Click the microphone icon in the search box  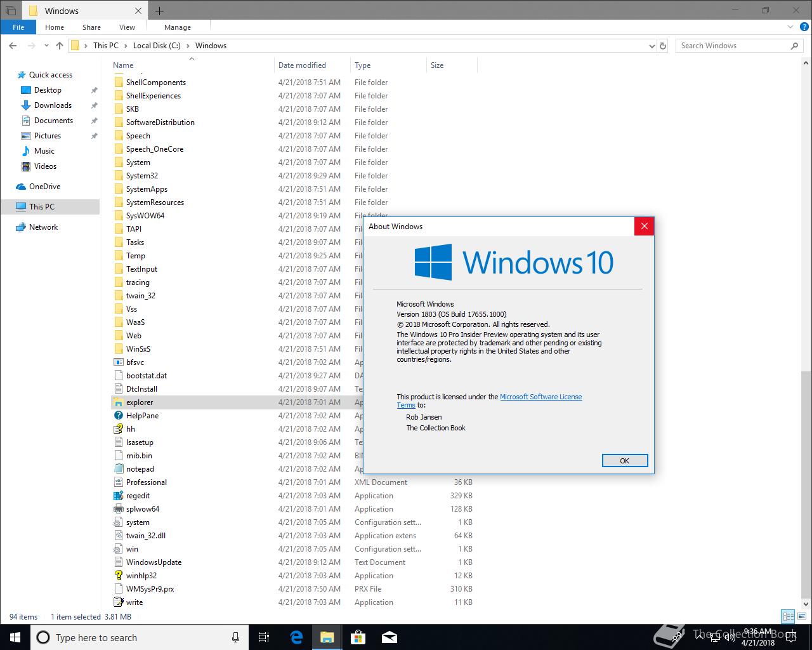tap(235, 637)
